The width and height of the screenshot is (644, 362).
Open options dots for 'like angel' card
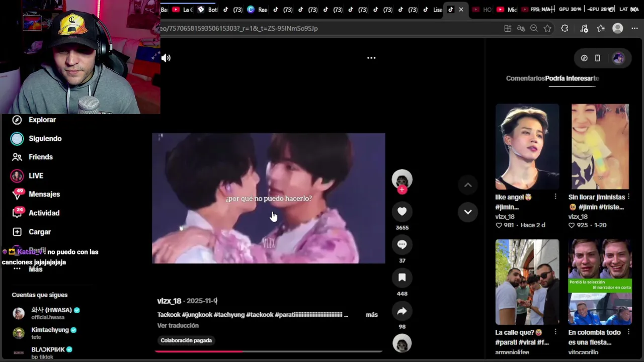[555, 197]
